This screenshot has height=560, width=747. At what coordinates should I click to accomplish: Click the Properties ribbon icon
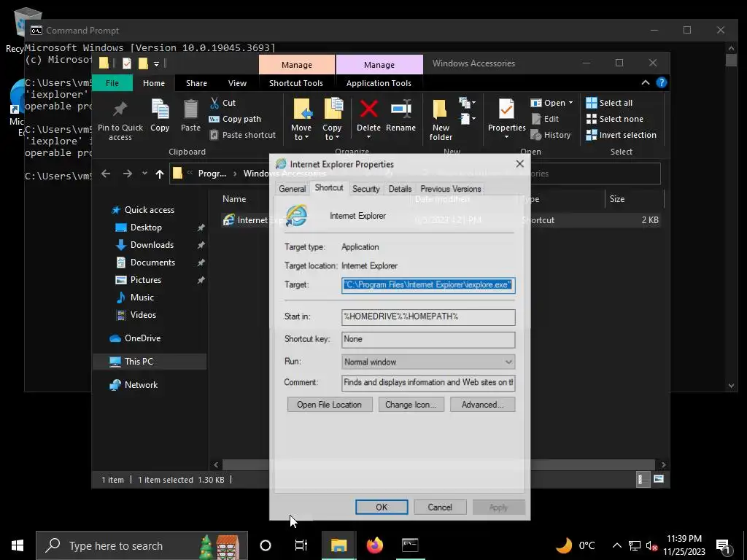[x=506, y=109]
